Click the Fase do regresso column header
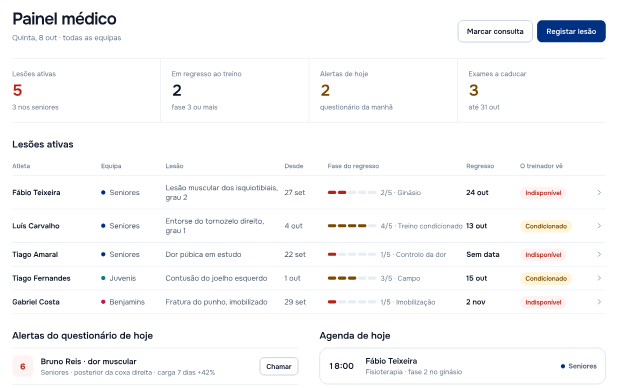 [x=353, y=166]
